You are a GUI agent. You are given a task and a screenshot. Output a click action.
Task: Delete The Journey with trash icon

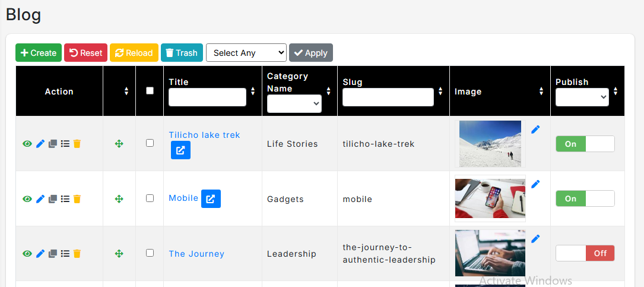(x=77, y=254)
